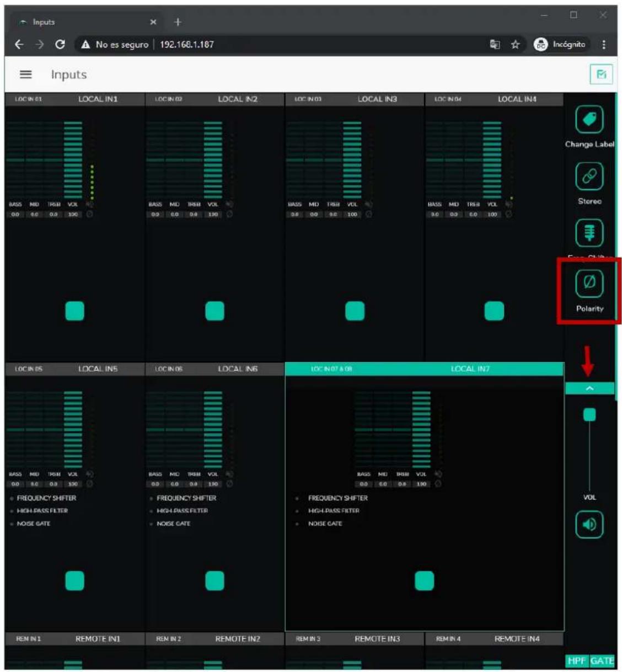Toggle the teal square on LOCAL IN7
This screenshot has width=622, height=672.
coord(424,581)
